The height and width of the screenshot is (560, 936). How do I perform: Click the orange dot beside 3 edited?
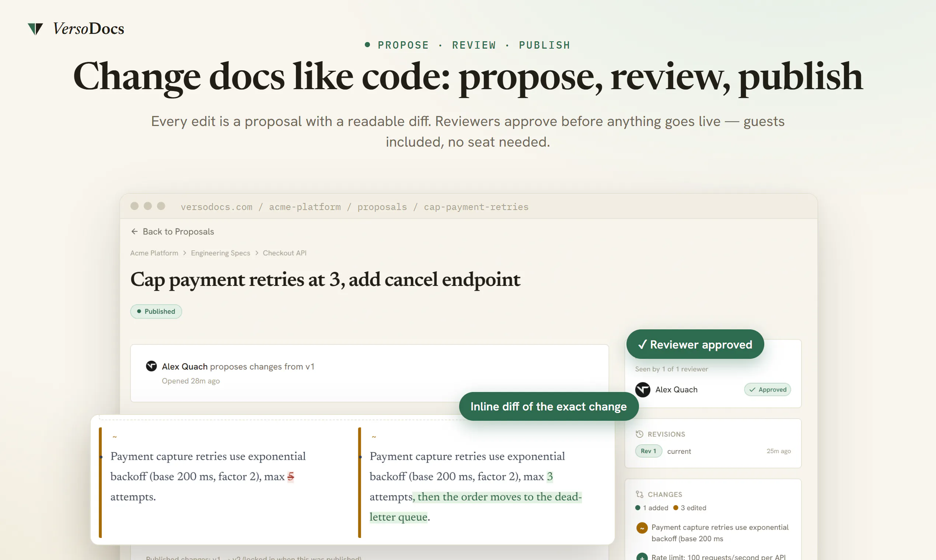(x=675, y=508)
